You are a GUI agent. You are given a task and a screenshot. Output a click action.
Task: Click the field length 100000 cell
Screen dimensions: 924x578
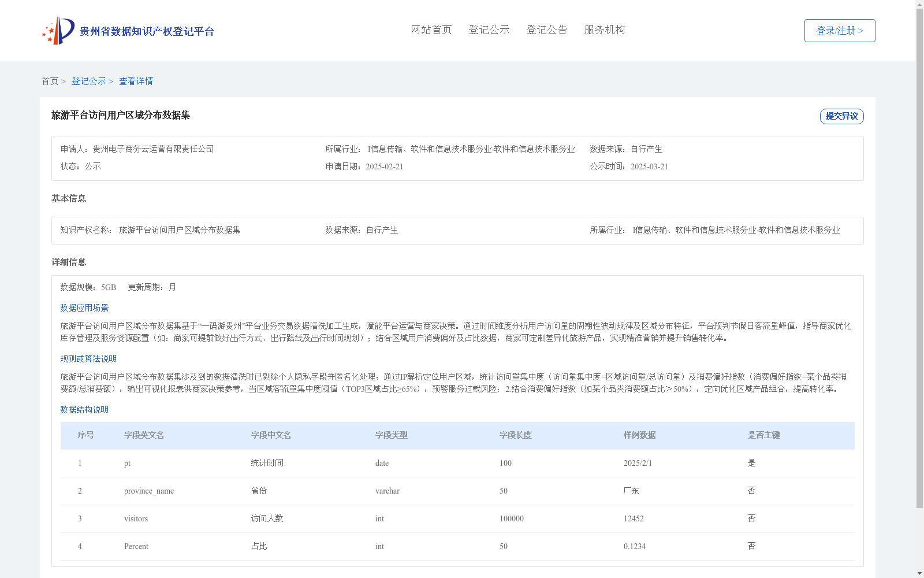(512, 519)
